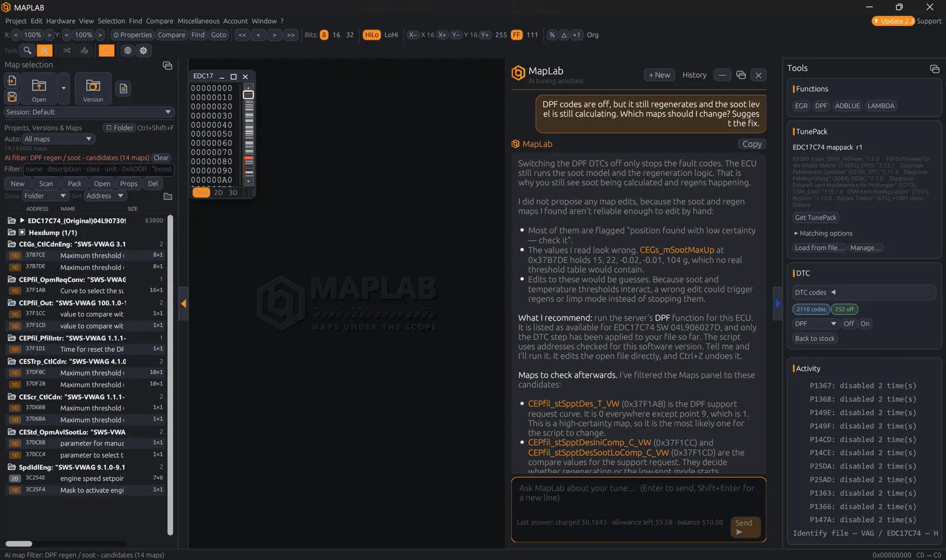Click the Get TunePack button
This screenshot has height=560, width=946.
tap(816, 218)
